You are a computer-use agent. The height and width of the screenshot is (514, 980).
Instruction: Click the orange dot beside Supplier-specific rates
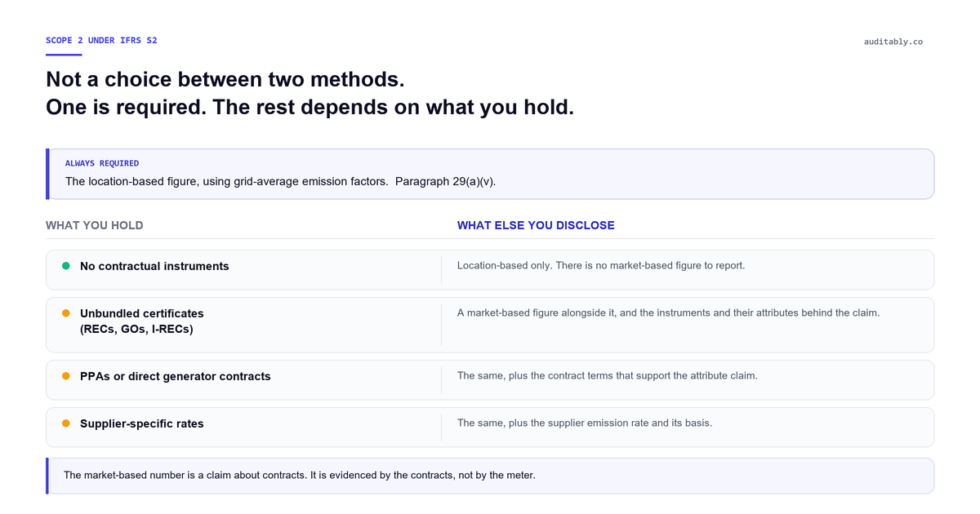[66, 423]
